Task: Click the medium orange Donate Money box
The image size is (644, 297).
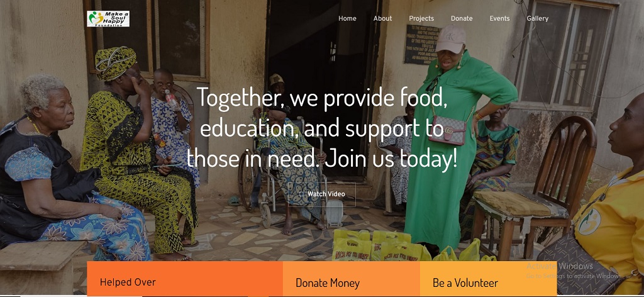Action: [351, 279]
